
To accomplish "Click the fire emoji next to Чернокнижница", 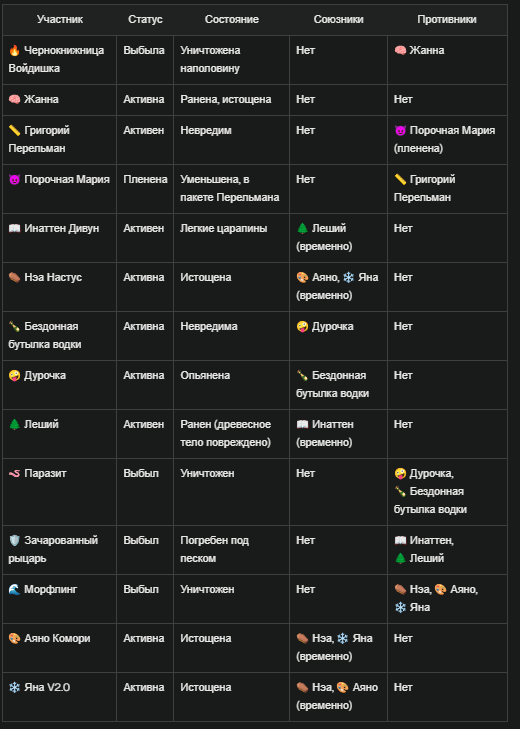I will click(14, 50).
